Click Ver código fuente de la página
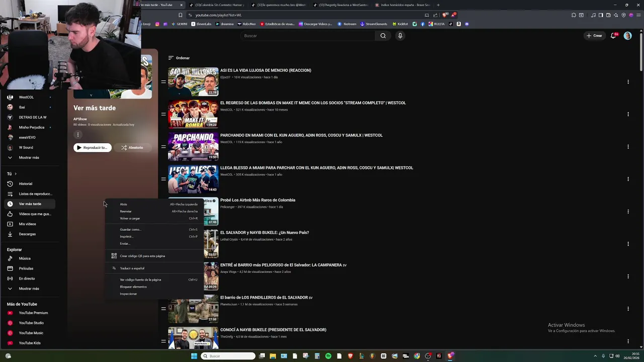This screenshot has width=644, height=362. pyautogui.click(x=155, y=280)
